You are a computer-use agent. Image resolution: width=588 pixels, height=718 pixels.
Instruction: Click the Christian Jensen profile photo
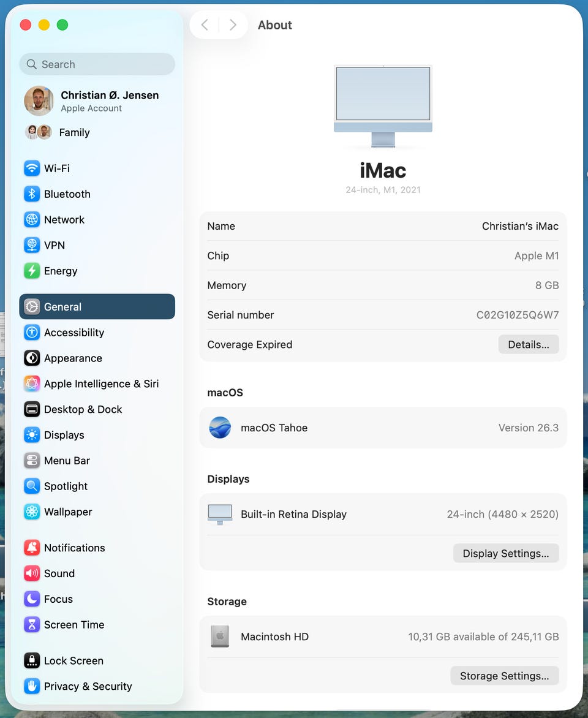(39, 100)
